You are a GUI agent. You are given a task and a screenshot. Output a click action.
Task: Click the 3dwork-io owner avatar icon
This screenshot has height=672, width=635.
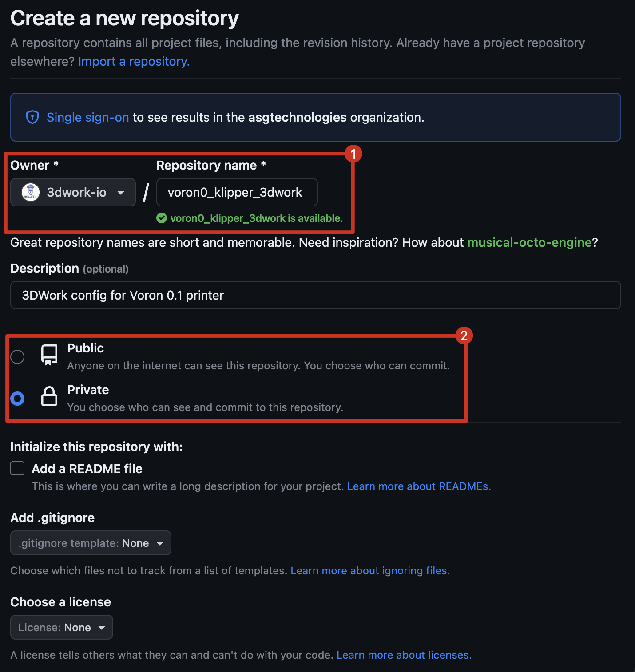pyautogui.click(x=31, y=192)
